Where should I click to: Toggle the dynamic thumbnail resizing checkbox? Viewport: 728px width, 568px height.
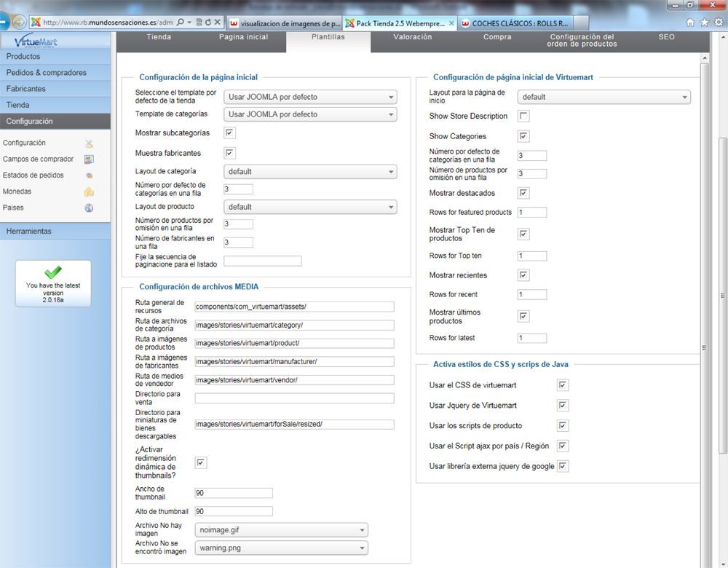tap(201, 463)
